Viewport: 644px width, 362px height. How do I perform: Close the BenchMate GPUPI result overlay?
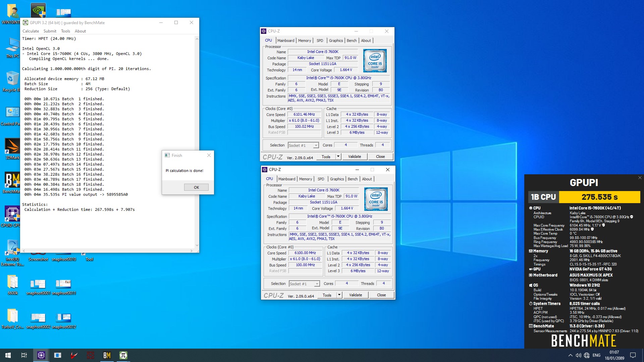pos(640,178)
